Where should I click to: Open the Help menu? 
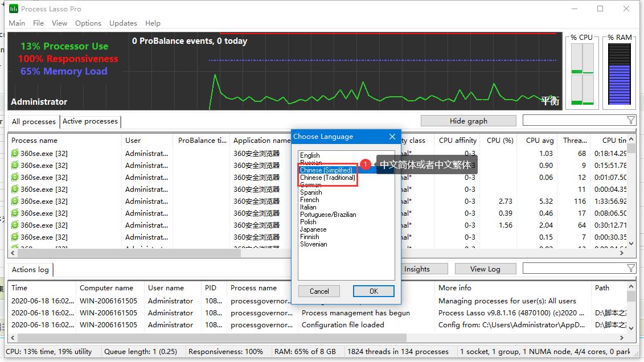click(x=153, y=23)
